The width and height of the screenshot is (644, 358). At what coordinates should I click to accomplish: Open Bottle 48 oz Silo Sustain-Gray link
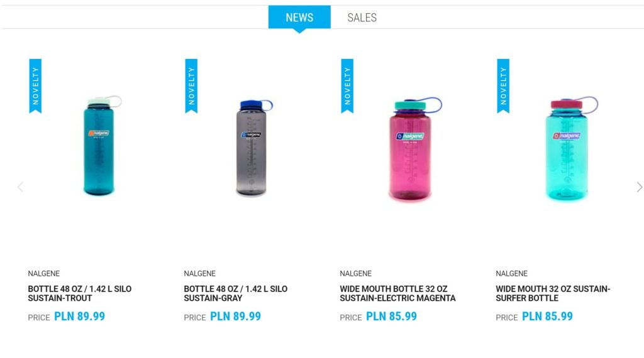point(235,293)
